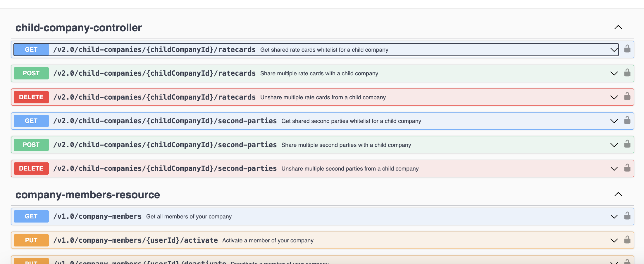The width and height of the screenshot is (644, 264).
Task: Click lock icon on GET second-parties endpoint
Action: pyautogui.click(x=627, y=120)
